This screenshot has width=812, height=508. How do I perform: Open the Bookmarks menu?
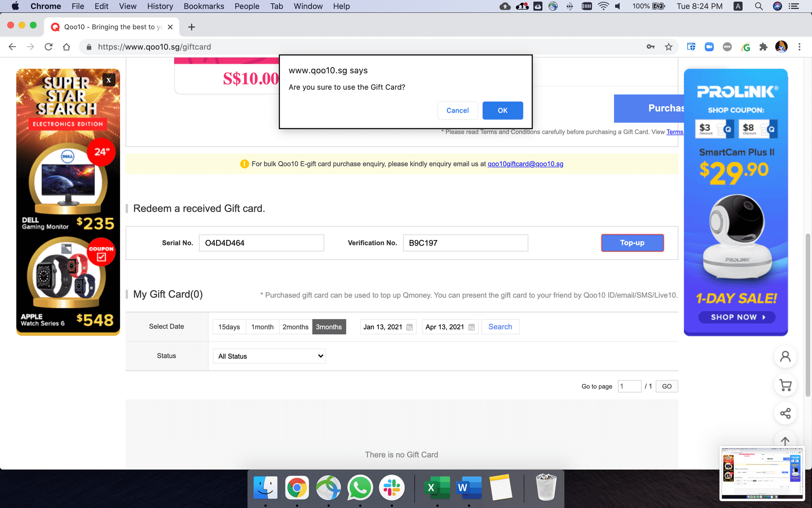pyautogui.click(x=204, y=6)
